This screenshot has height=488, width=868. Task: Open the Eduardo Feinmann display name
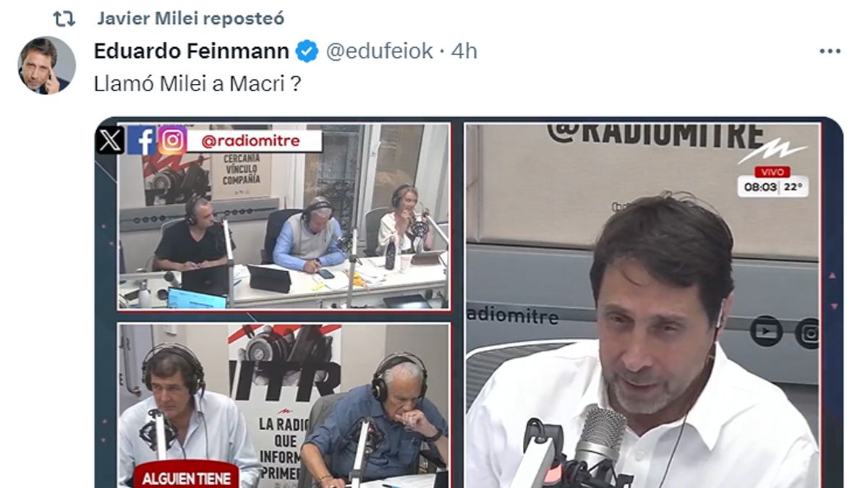tap(192, 51)
